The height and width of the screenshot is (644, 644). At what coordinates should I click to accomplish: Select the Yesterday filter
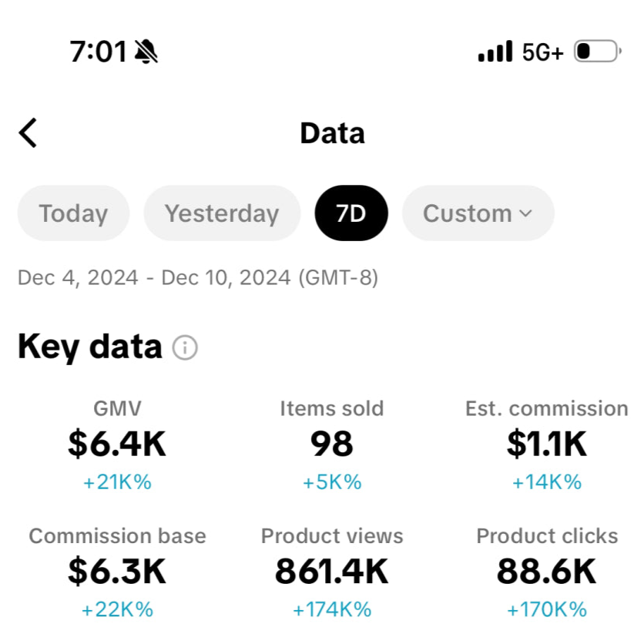222,213
